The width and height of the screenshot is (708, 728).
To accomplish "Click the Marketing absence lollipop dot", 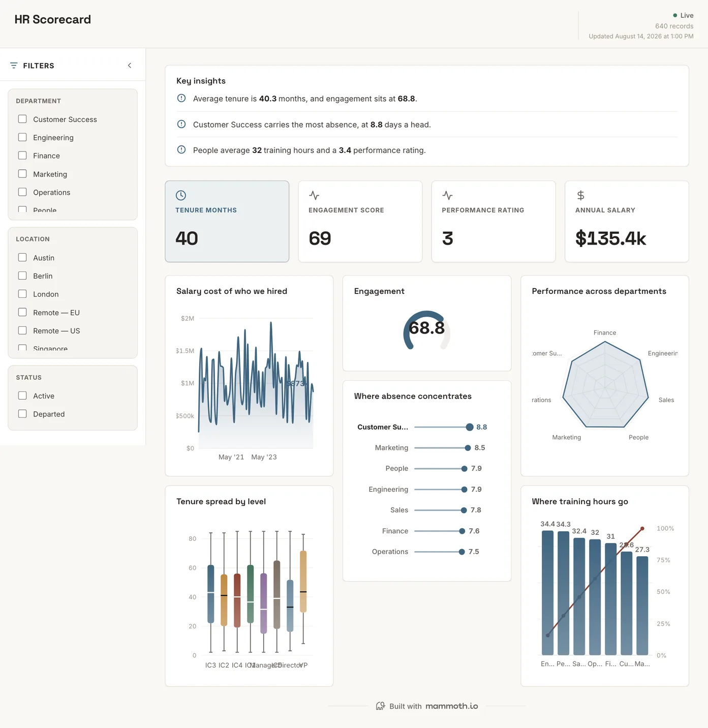I will [x=468, y=448].
